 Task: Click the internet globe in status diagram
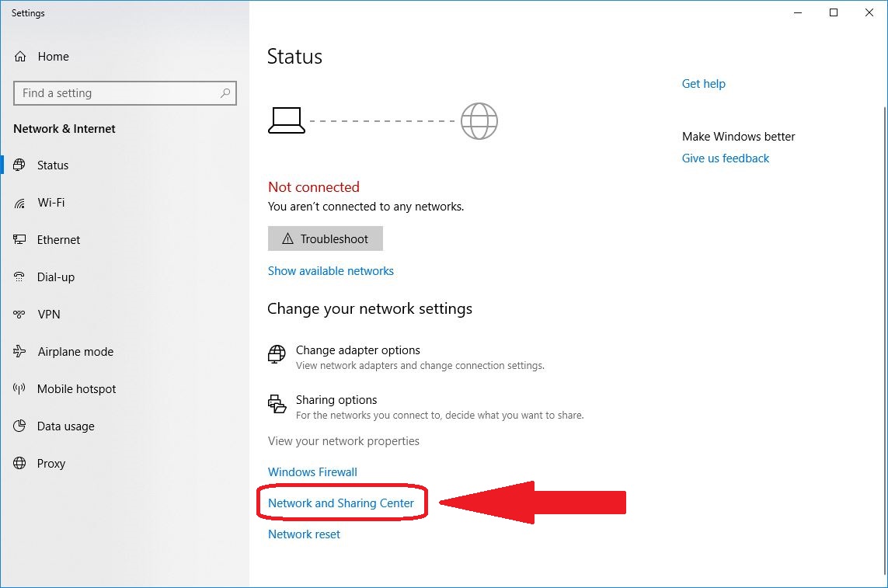479,120
